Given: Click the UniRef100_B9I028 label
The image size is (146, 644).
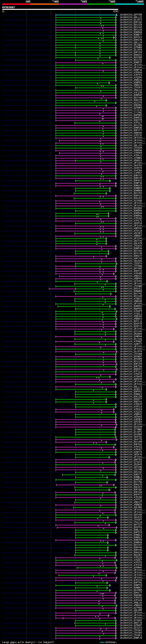Looking at the screenshot, I should click(131, 30).
